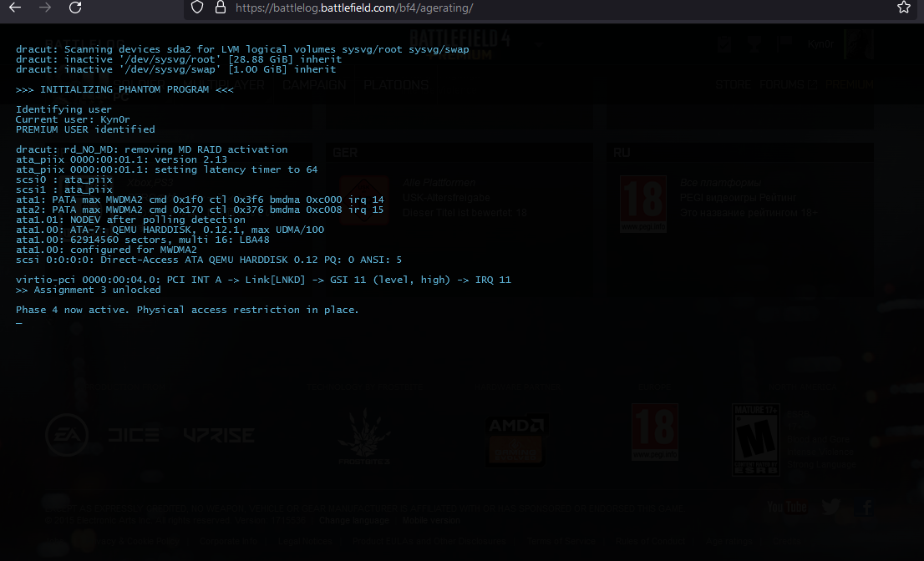Click the Change language footer link

[x=354, y=520]
